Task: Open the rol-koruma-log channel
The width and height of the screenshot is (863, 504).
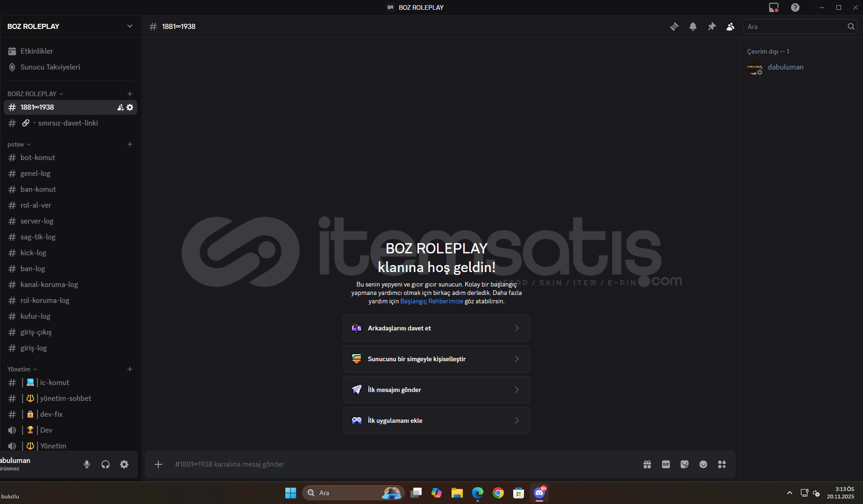Action: coord(70,301)
